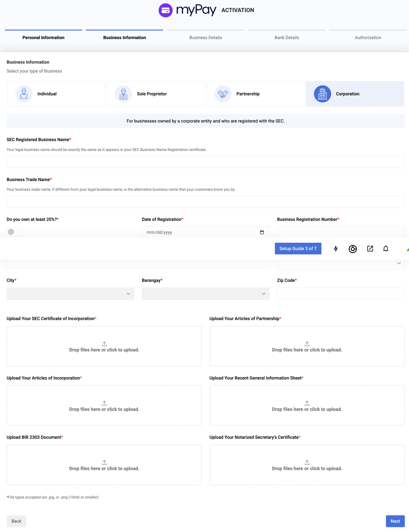
Task: Click the Back button
Action: (16, 521)
